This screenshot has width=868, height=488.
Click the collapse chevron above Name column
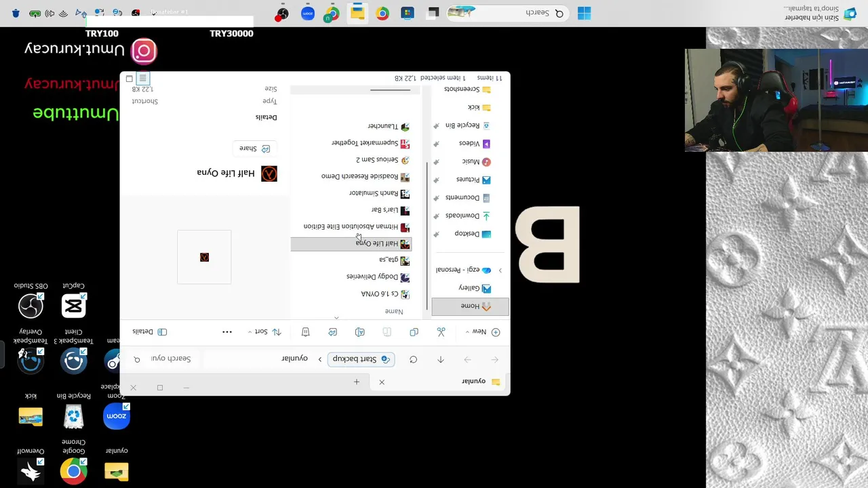[x=336, y=317]
